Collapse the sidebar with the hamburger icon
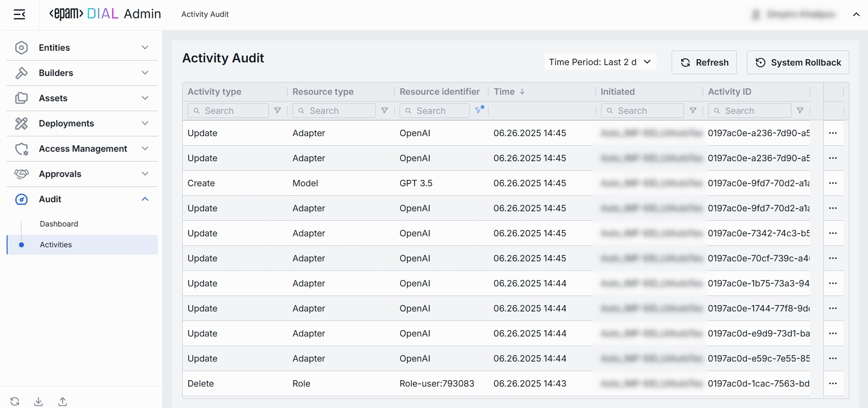This screenshot has height=408, width=868. point(20,15)
